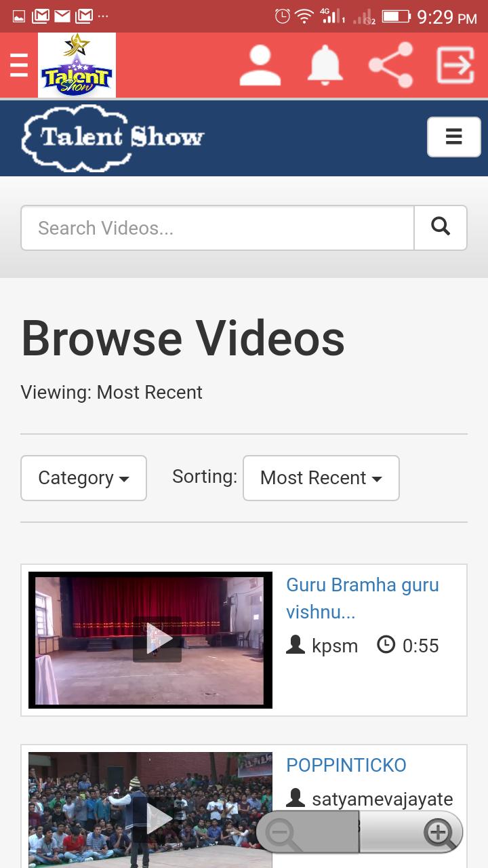
Task: Tap uploader name kpsm
Action: click(335, 646)
